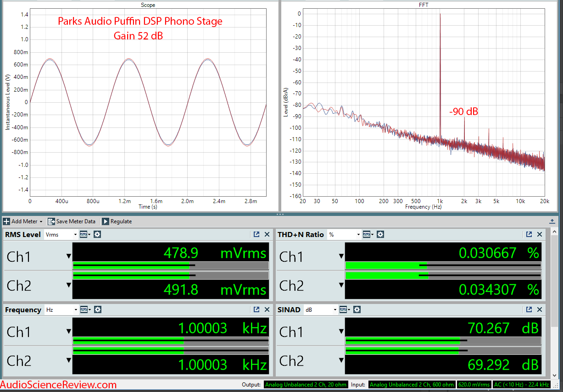
Task: Click the Ch2 bar in Frequency meter
Action: [x=171, y=350]
